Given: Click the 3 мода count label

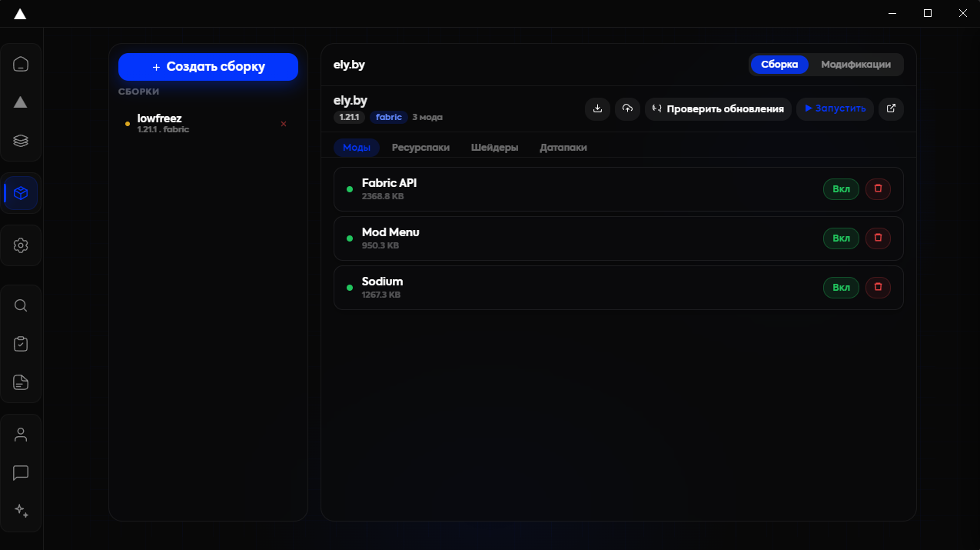Looking at the screenshot, I should 427,118.
